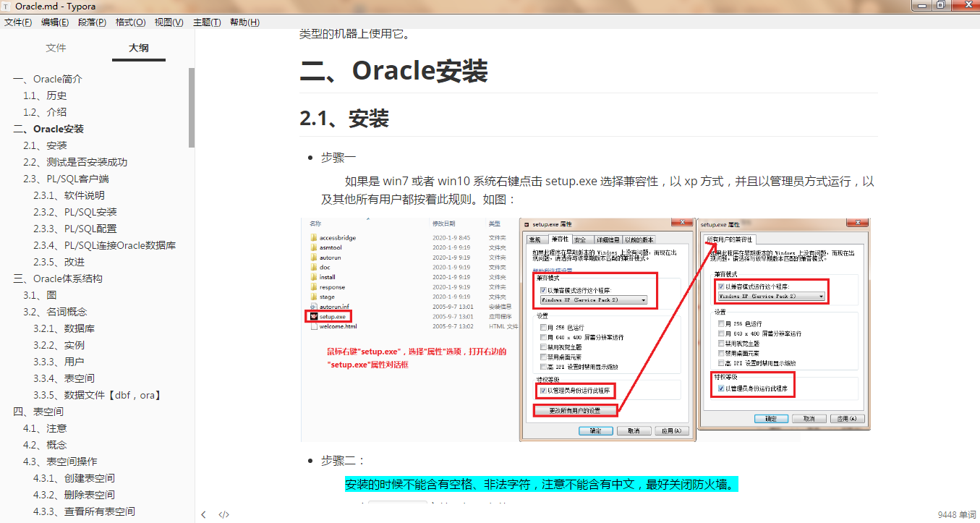Select 2.3.5、改进 in the outline

click(x=59, y=262)
